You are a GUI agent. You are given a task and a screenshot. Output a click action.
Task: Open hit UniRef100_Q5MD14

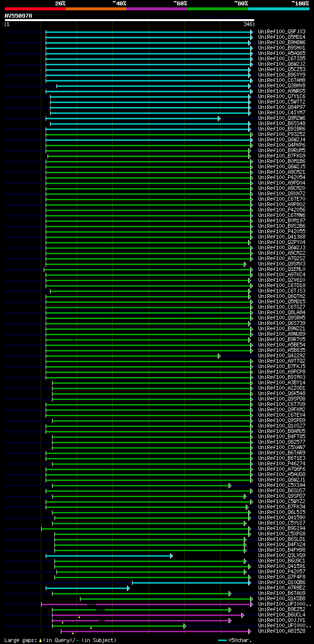point(282,37)
